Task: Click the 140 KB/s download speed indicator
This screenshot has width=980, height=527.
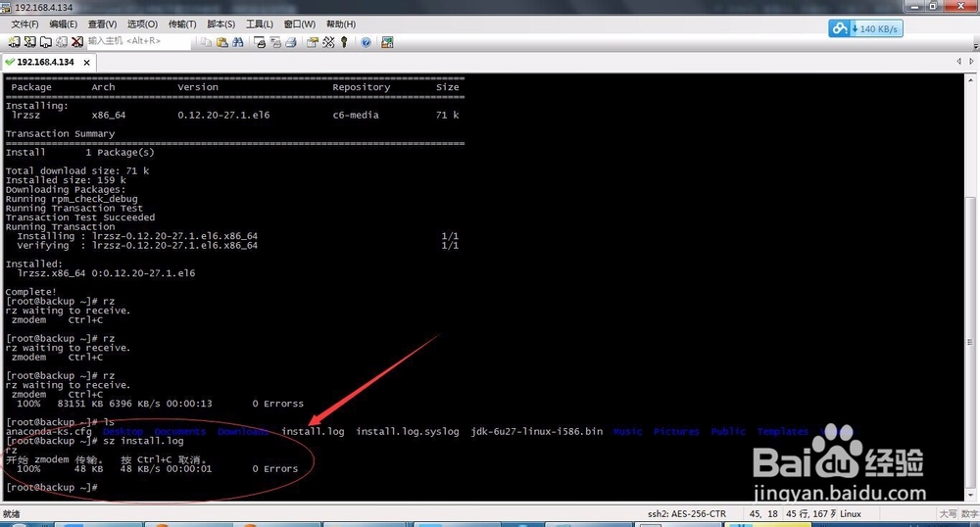Action: click(875, 28)
